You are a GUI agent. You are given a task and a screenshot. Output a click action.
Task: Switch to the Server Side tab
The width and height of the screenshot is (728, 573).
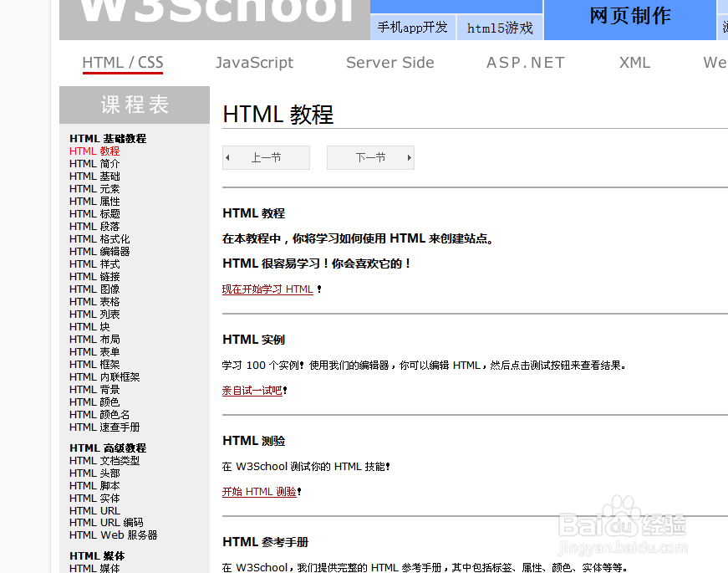pos(389,63)
